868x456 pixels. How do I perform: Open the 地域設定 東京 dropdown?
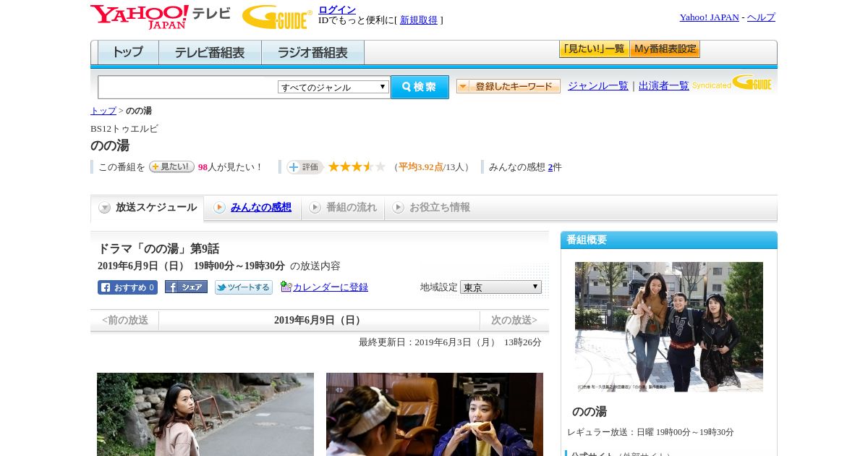501,287
